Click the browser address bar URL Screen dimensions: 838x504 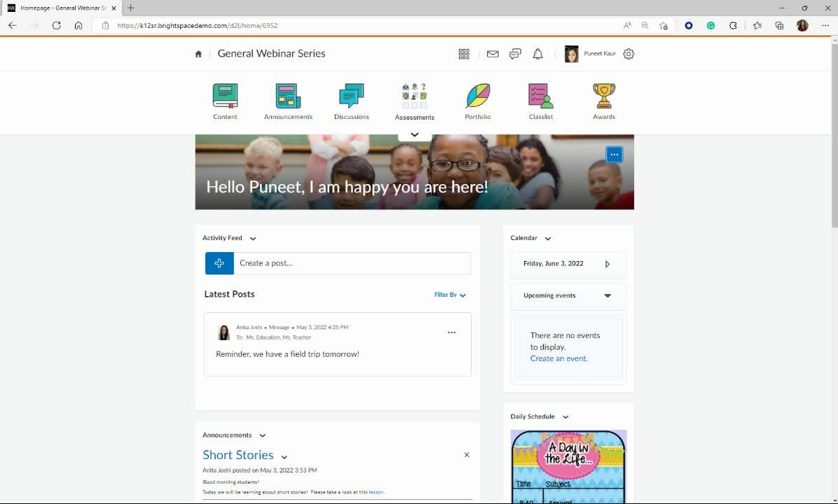click(197, 26)
